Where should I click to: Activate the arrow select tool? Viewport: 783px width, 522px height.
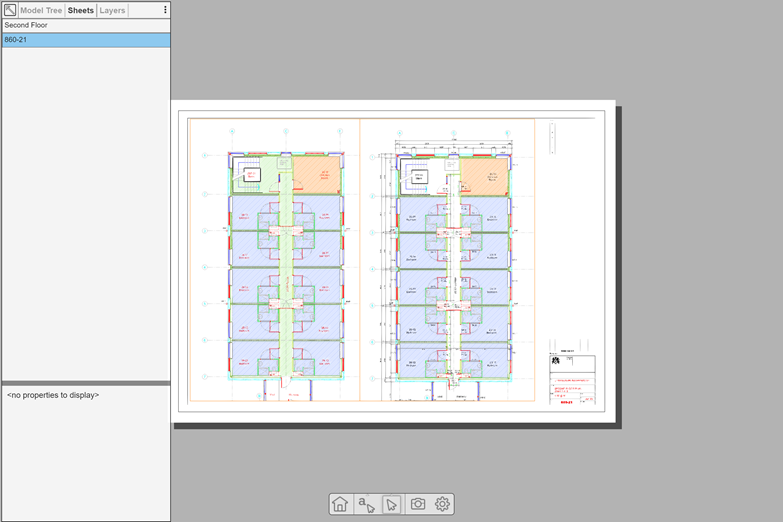pos(392,504)
